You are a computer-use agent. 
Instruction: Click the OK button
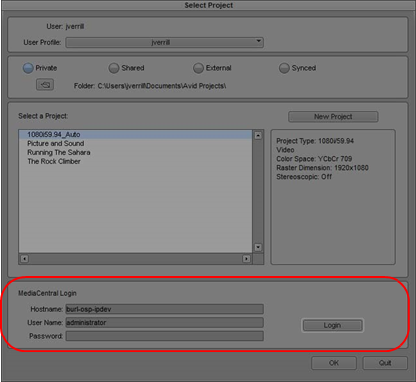coord(334,363)
